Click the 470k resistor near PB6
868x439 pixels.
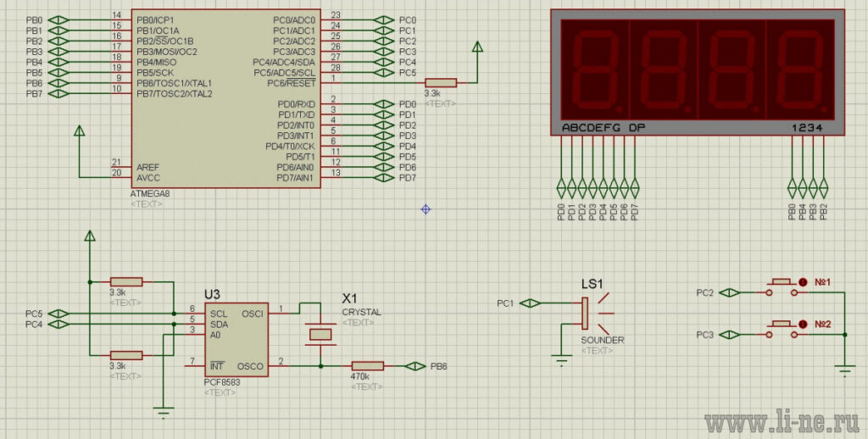(368, 366)
